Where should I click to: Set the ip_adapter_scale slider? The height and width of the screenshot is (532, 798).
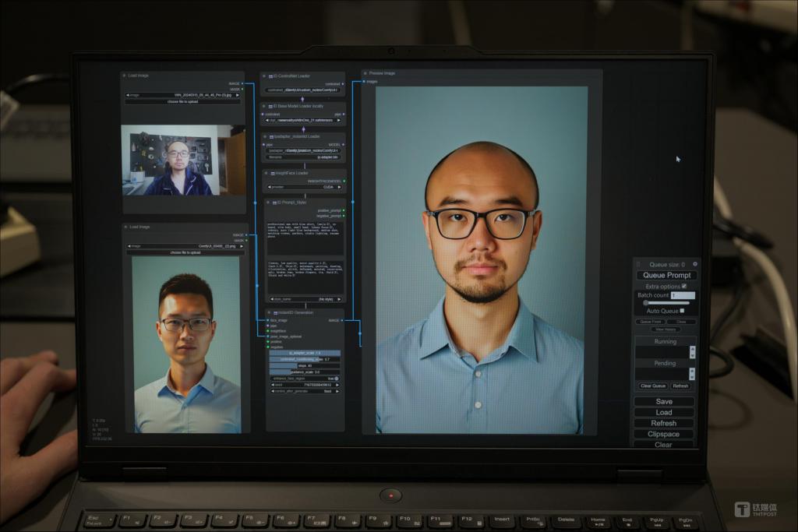click(x=305, y=353)
